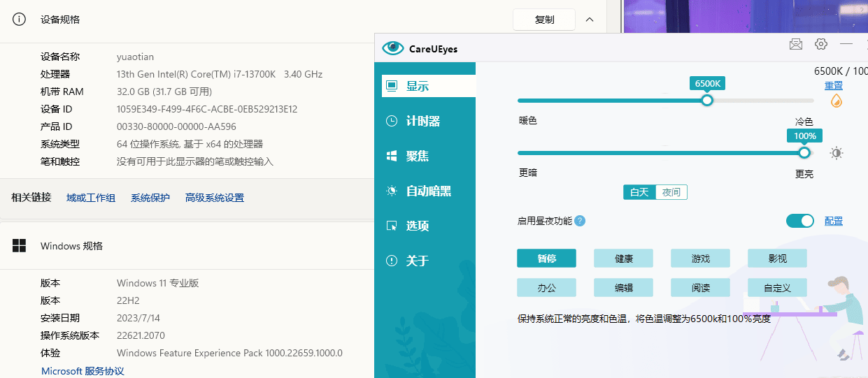The image size is (868, 378).
Task: Open the 高级系统设置 link
Action: pyautogui.click(x=215, y=198)
